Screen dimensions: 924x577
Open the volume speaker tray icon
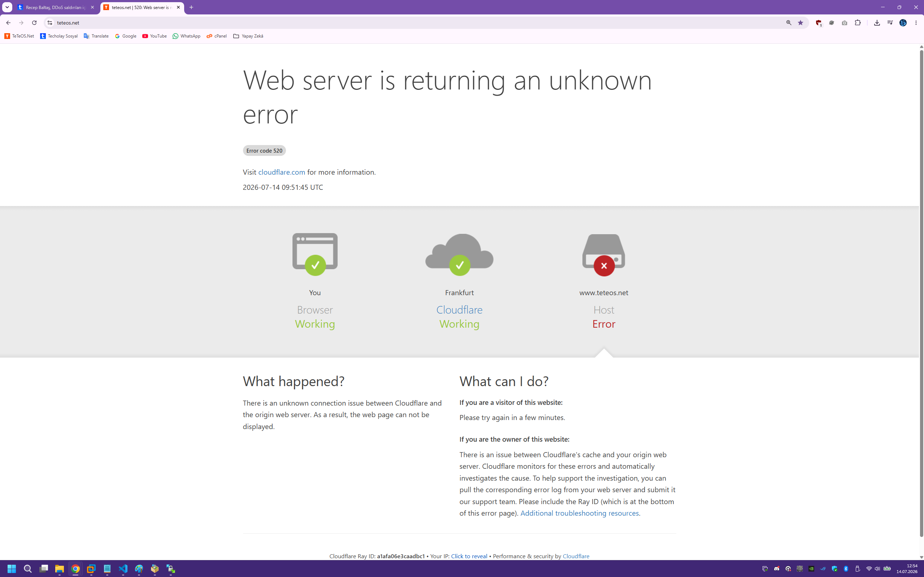click(877, 569)
